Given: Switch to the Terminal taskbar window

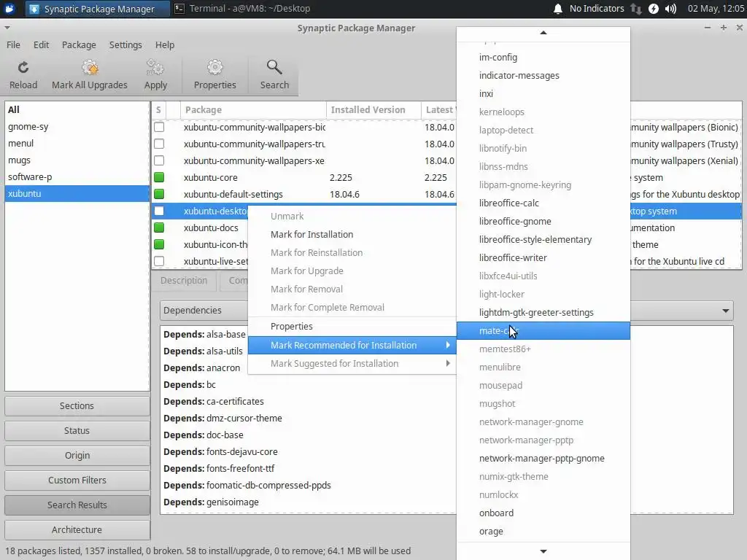Looking at the screenshot, I should pyautogui.click(x=242, y=9).
